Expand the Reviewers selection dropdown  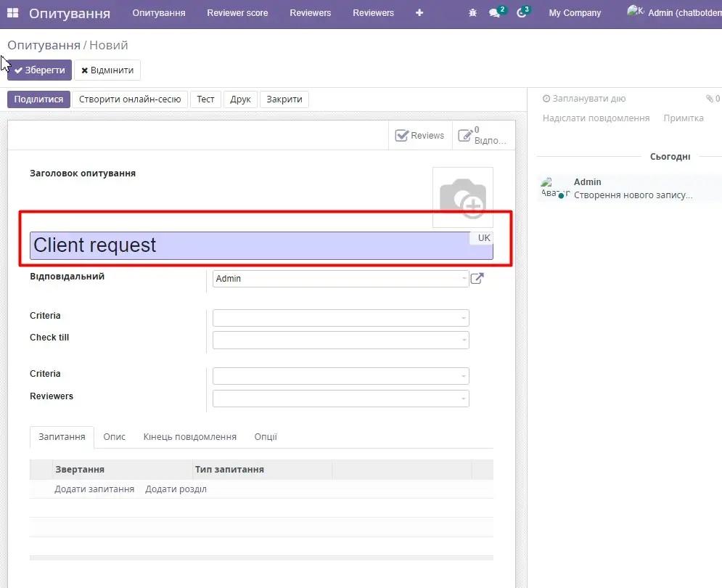pyautogui.click(x=463, y=398)
